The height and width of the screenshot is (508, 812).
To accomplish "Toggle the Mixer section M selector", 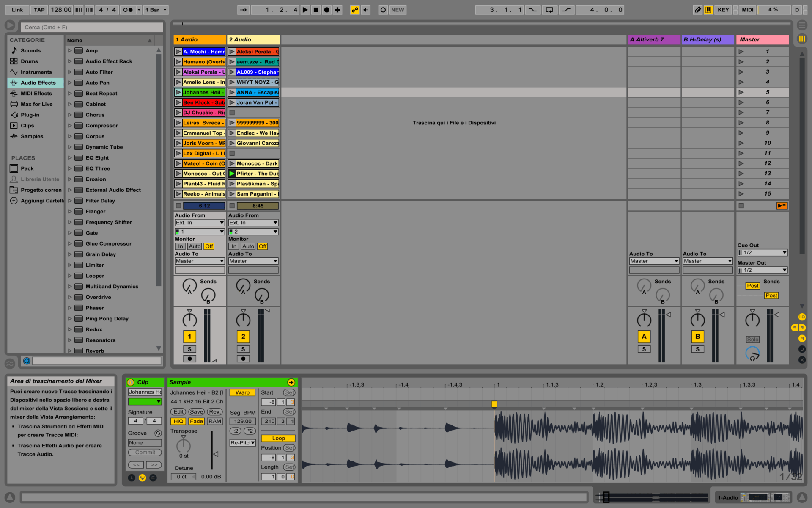I will 802,338.
